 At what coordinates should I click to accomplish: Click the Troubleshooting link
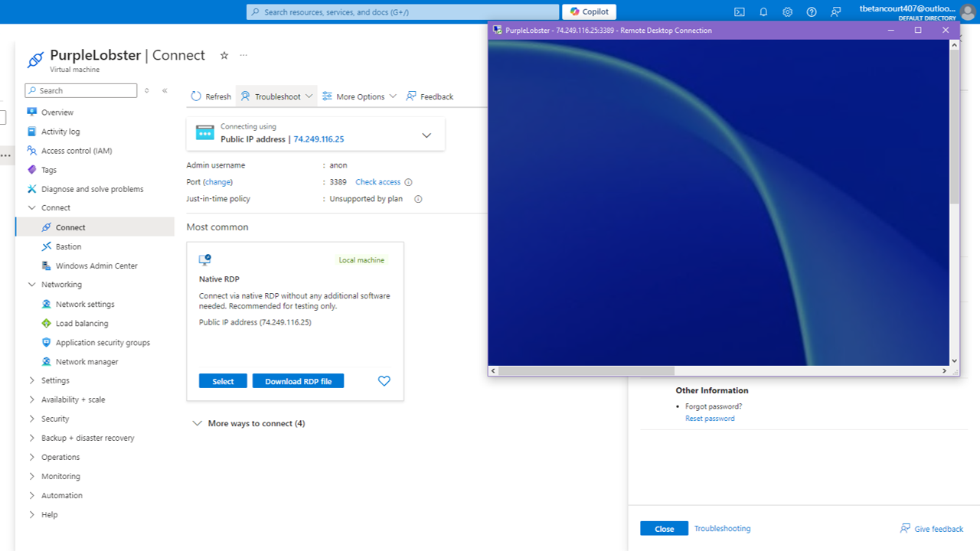click(722, 529)
